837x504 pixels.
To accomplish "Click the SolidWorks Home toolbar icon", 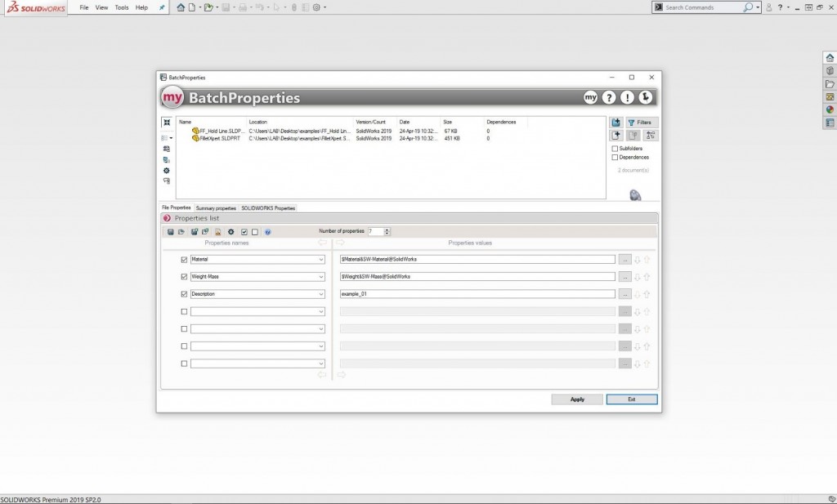I will [181, 7].
